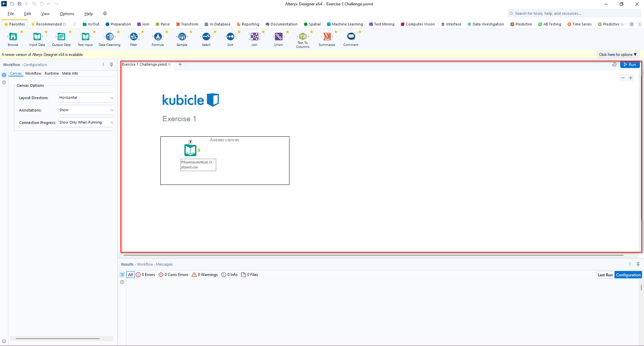Open the Help menu
This screenshot has height=346, width=644.
point(89,14)
